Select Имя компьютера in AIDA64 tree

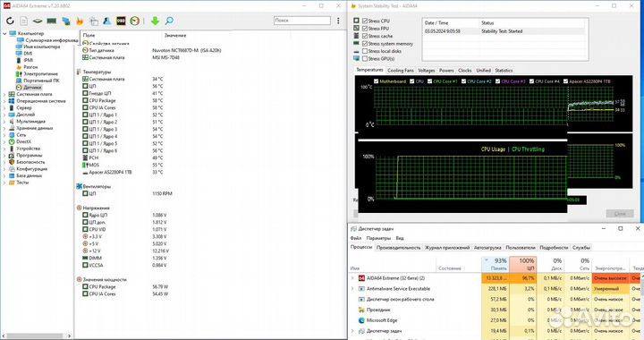point(41,47)
